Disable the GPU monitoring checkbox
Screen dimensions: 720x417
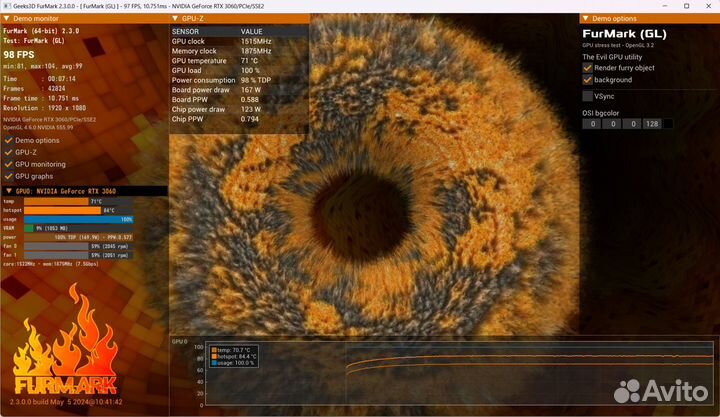(8, 164)
